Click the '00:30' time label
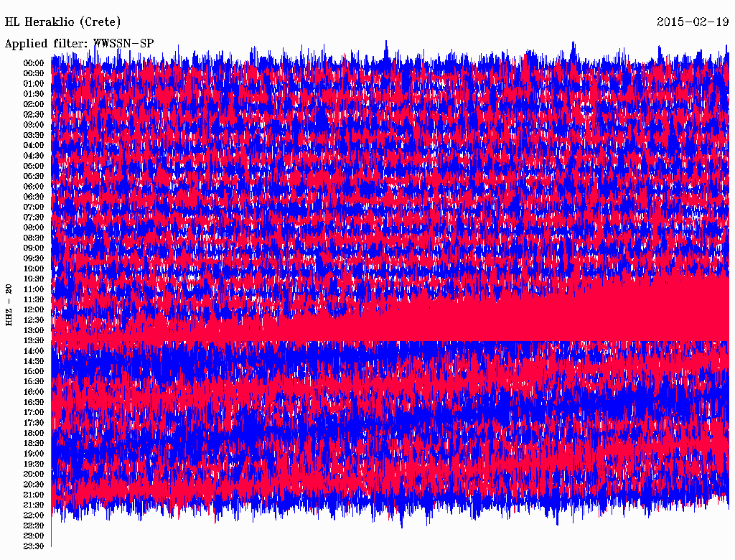 pos(33,74)
